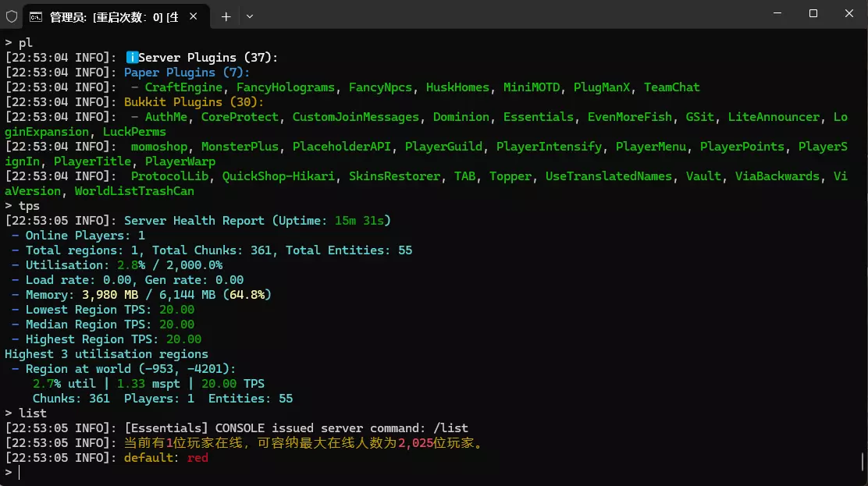Image resolution: width=868 pixels, height=486 pixels.
Task: Click the '1.33 mspt' value
Action: (x=148, y=384)
